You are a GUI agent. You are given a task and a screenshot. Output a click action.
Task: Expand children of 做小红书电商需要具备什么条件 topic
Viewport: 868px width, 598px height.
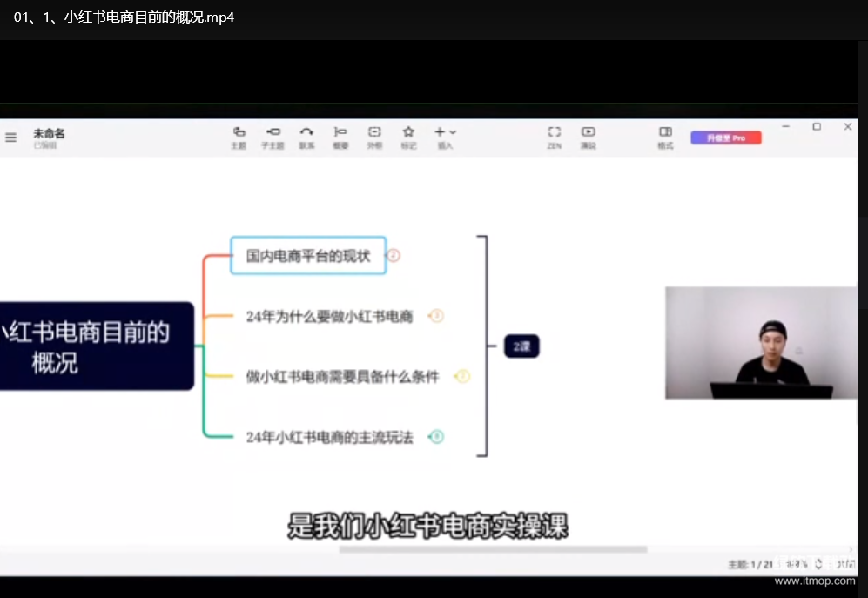(462, 377)
